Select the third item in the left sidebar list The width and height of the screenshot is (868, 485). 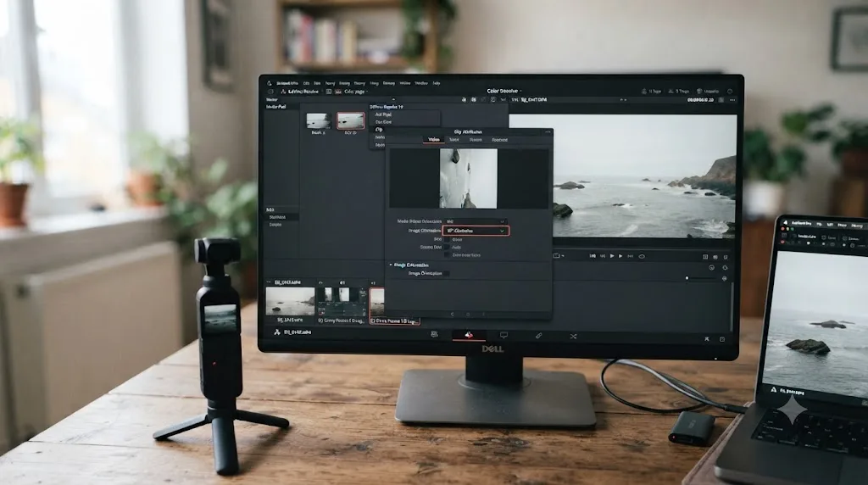pyautogui.click(x=275, y=225)
